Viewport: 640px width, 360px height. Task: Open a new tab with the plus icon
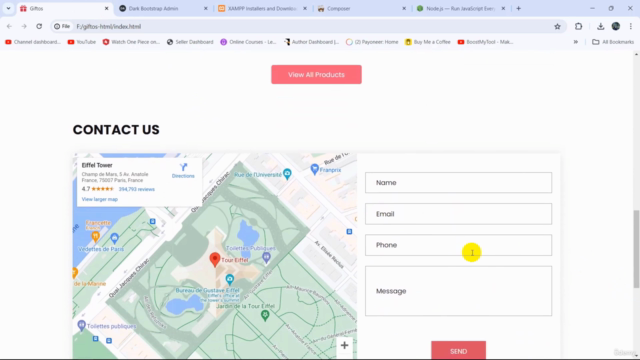[518, 8]
